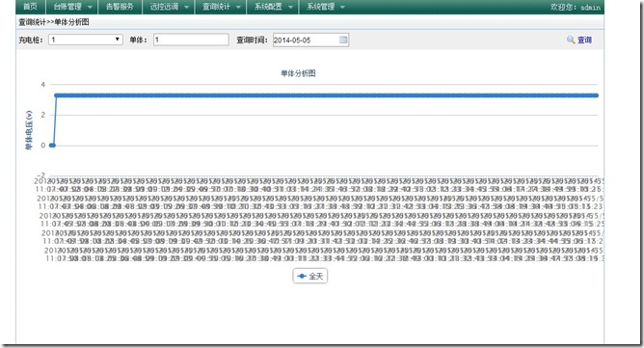Click the 单体电压(v) y-axis title

[x=29, y=130]
